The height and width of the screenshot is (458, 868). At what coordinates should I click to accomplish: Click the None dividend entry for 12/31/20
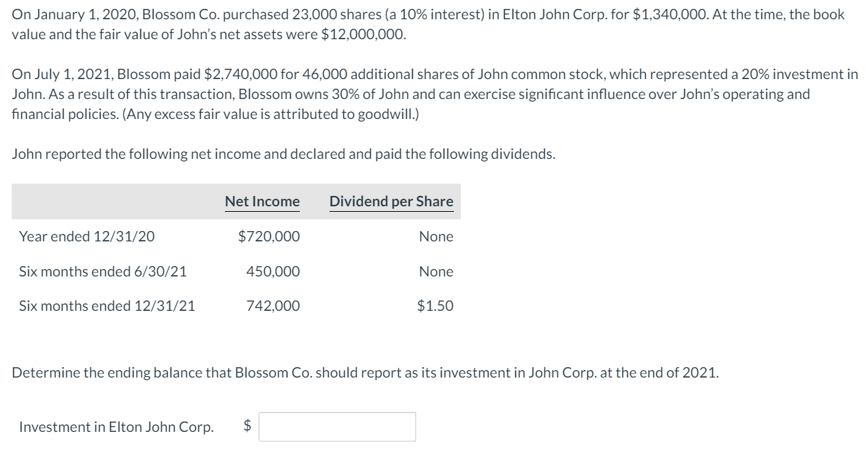(437, 236)
